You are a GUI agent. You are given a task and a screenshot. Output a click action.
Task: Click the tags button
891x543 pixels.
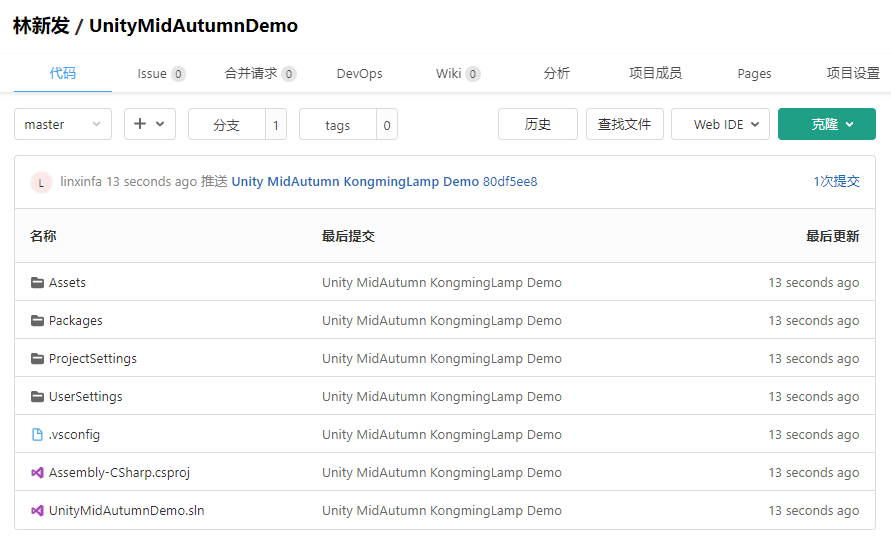(x=338, y=124)
